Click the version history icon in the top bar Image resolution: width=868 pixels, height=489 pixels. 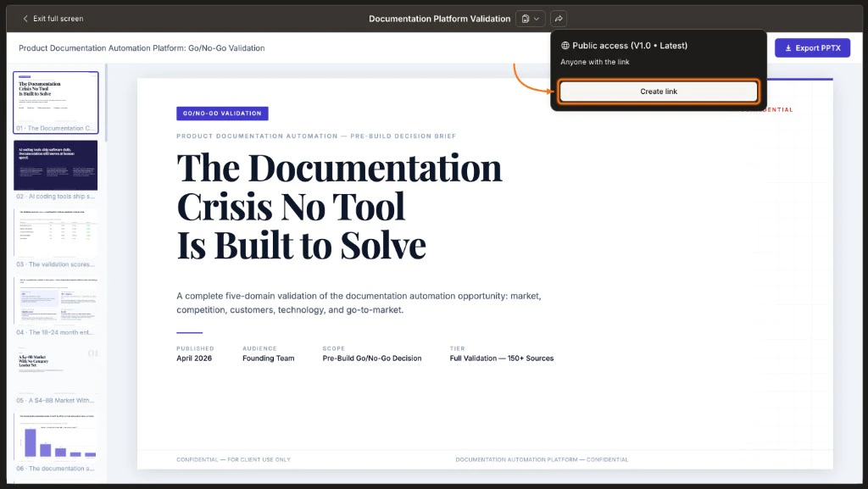coord(524,18)
